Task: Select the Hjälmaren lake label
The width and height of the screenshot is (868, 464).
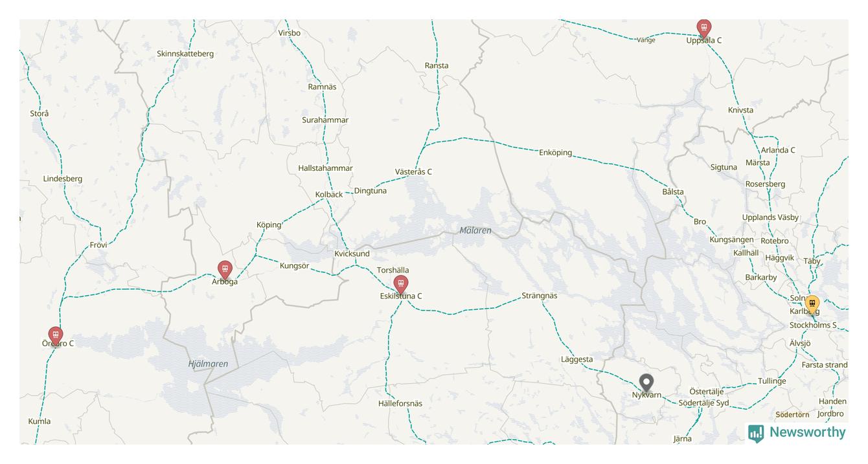Action: [208, 364]
